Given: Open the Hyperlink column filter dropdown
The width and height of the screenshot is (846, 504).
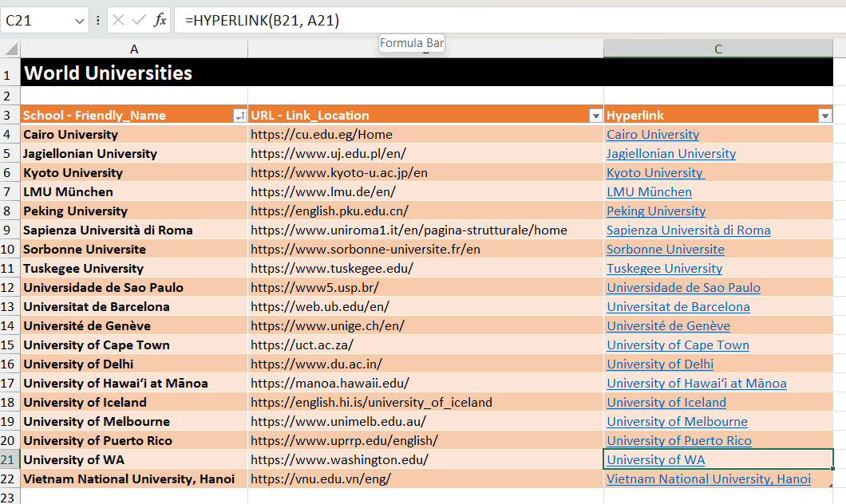Looking at the screenshot, I should (x=825, y=116).
